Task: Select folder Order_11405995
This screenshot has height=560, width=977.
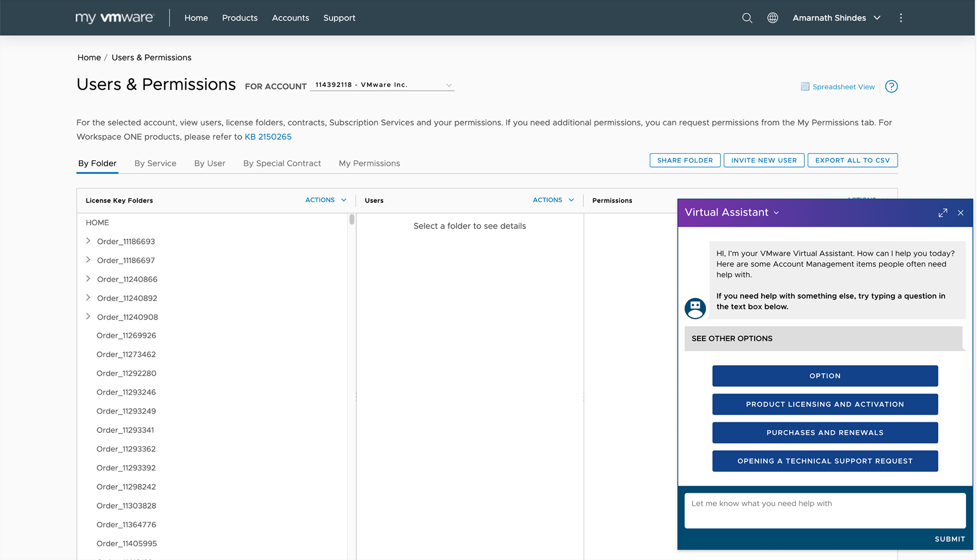Action: tap(127, 543)
